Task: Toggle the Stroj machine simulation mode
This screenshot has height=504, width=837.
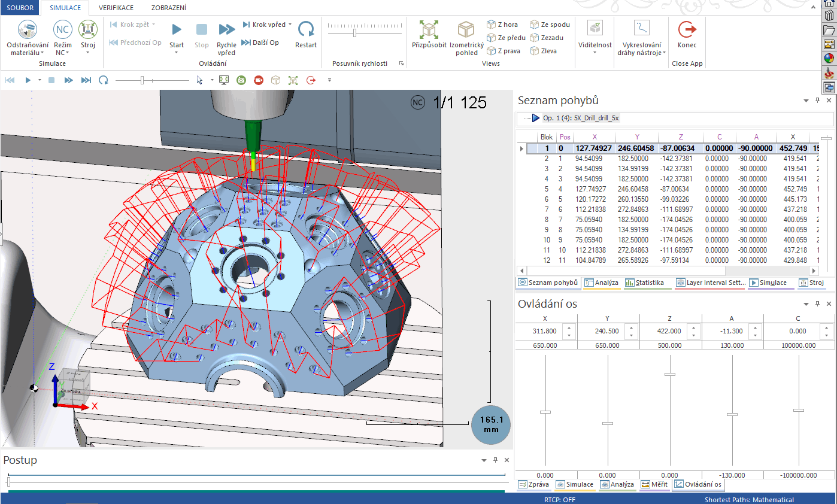Action: (x=88, y=29)
